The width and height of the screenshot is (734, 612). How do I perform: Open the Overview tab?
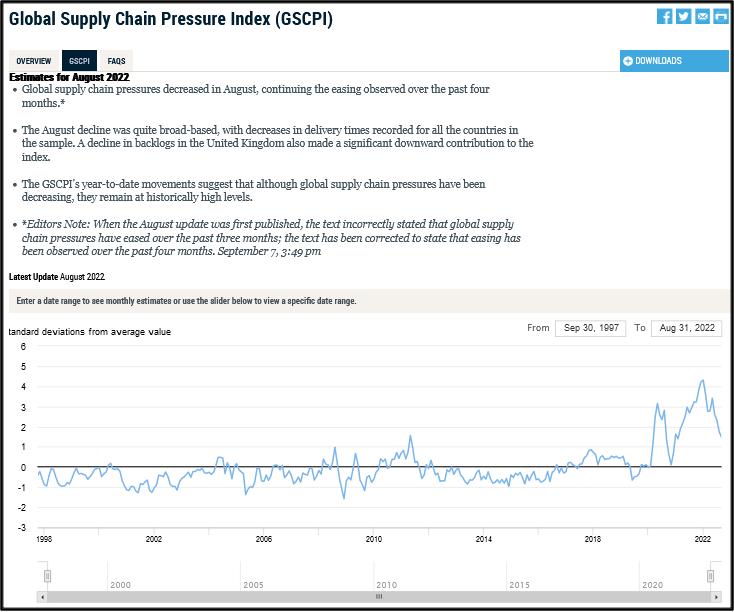(33, 61)
